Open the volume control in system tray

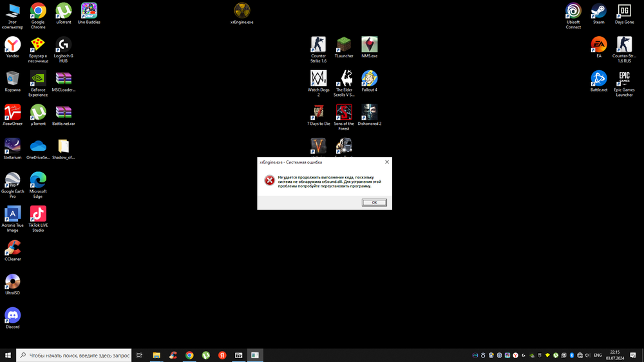588,356
